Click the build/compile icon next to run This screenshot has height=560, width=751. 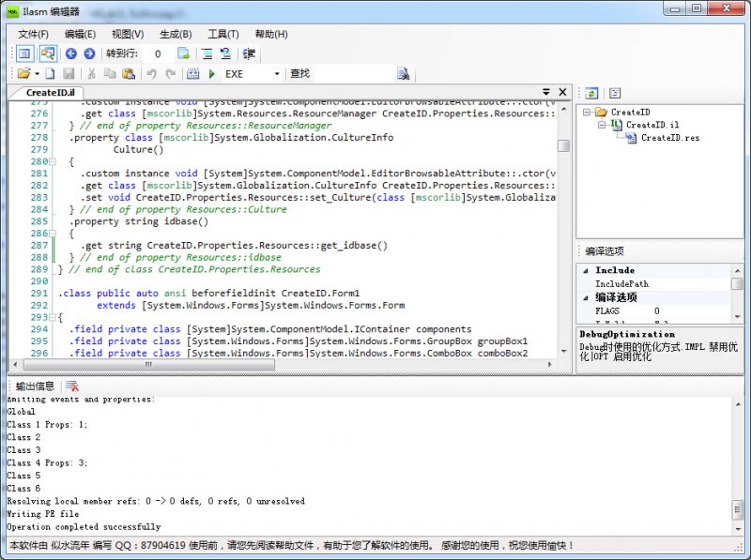(x=193, y=74)
